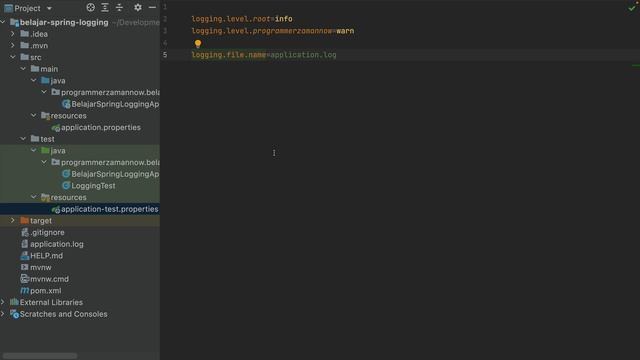Click the application.properties file icon

tap(56, 128)
